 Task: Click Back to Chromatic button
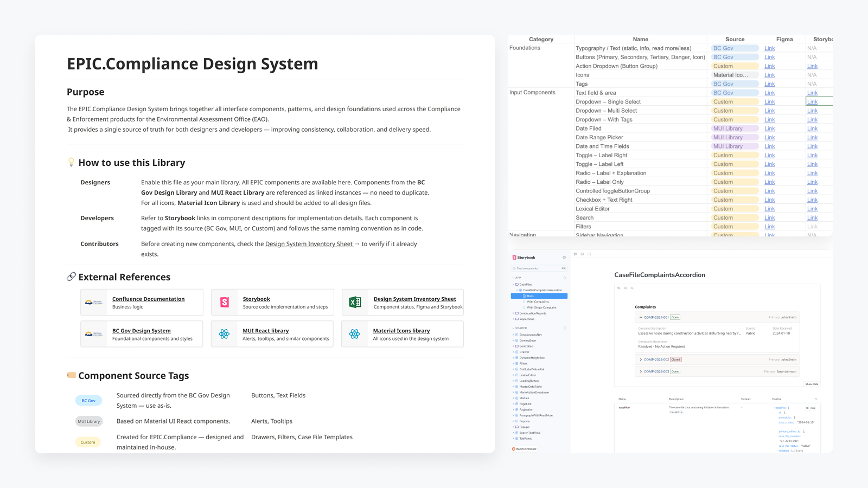click(525, 449)
